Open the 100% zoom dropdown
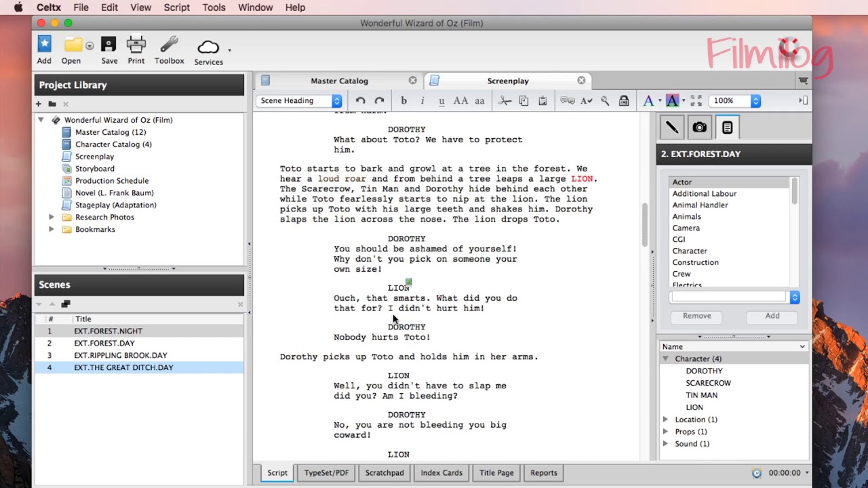 (734, 100)
